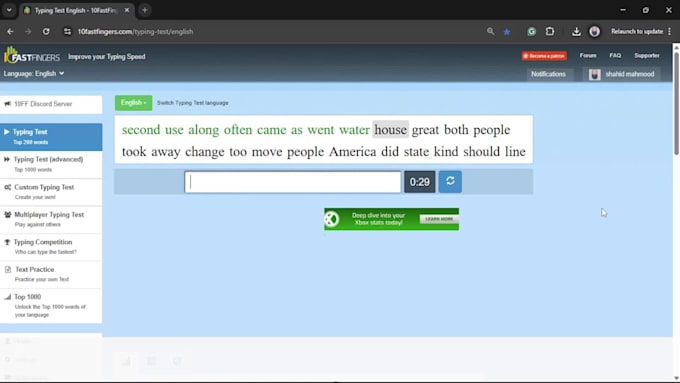Click the zoom magnifier icon in address bar

(490, 31)
